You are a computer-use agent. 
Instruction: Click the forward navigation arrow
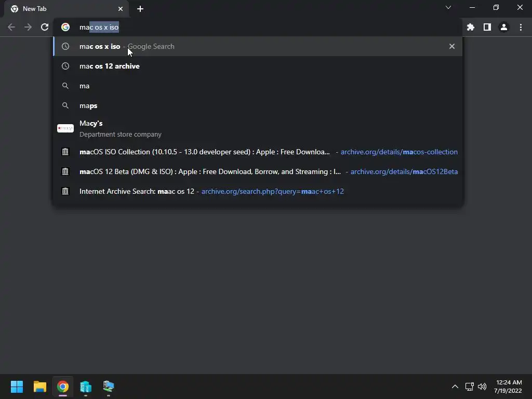pyautogui.click(x=28, y=27)
